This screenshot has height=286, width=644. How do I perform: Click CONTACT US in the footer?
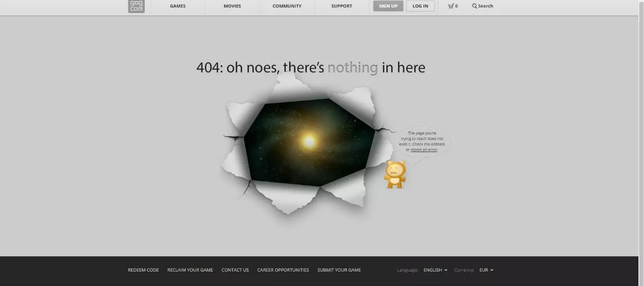(235, 270)
